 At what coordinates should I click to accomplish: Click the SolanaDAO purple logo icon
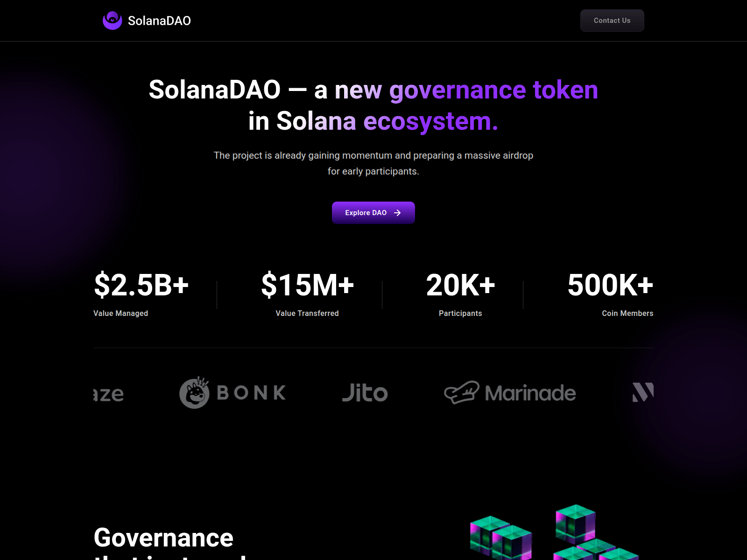(x=112, y=21)
